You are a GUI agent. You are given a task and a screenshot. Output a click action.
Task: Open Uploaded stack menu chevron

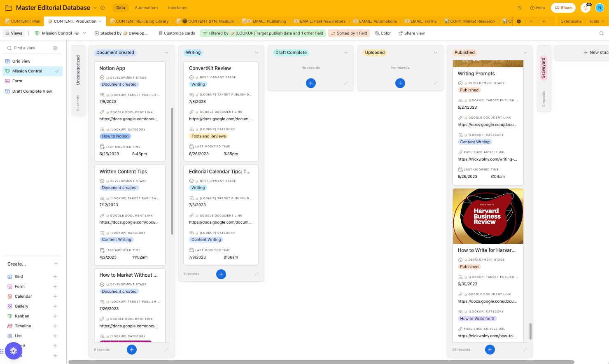tap(436, 53)
